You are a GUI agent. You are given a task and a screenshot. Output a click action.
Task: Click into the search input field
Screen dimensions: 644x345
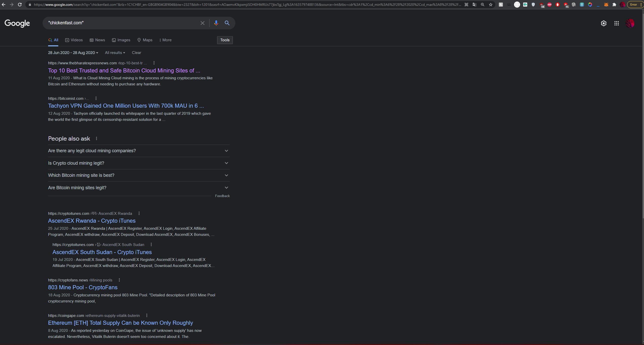tap(122, 23)
